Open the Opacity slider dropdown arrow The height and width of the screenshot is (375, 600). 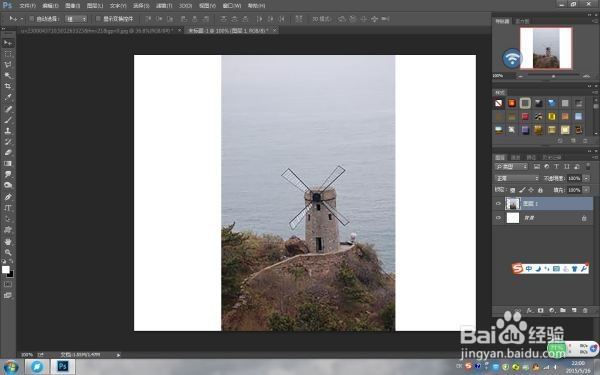(586, 178)
